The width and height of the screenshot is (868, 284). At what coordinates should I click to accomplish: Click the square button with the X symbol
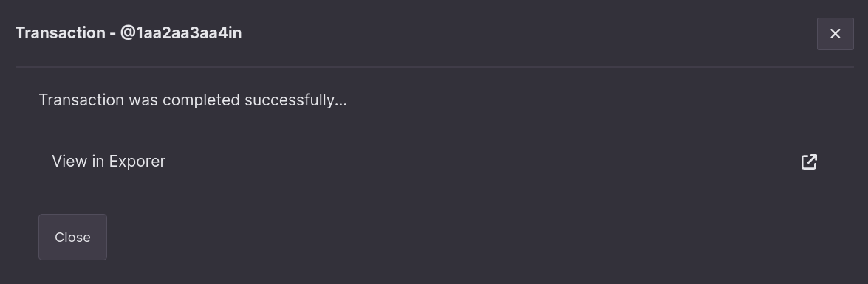coord(835,34)
